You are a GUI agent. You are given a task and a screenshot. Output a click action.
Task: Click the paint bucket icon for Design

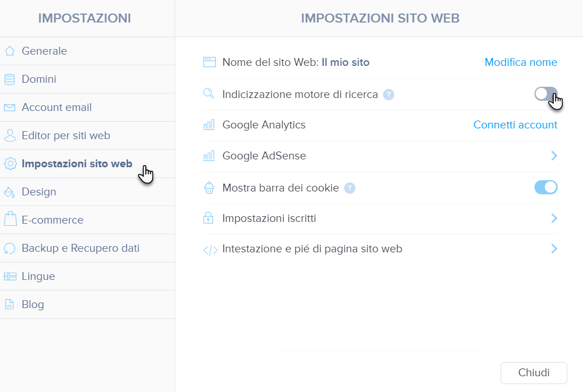tap(10, 192)
